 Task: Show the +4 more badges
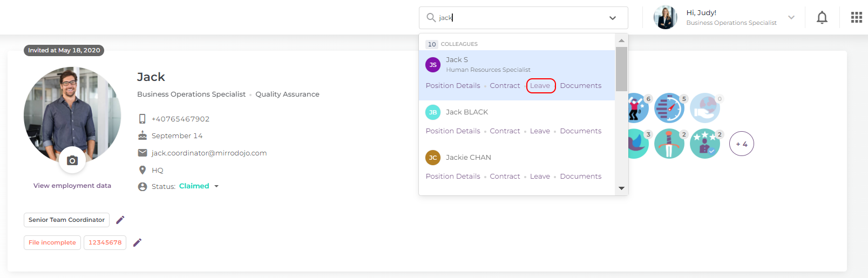pos(742,144)
